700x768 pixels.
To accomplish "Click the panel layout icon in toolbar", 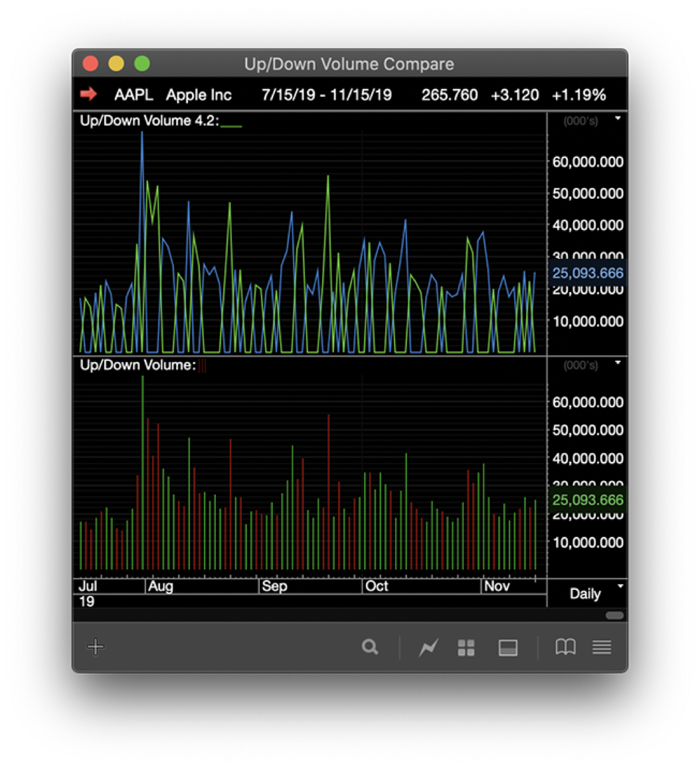I will (508, 646).
